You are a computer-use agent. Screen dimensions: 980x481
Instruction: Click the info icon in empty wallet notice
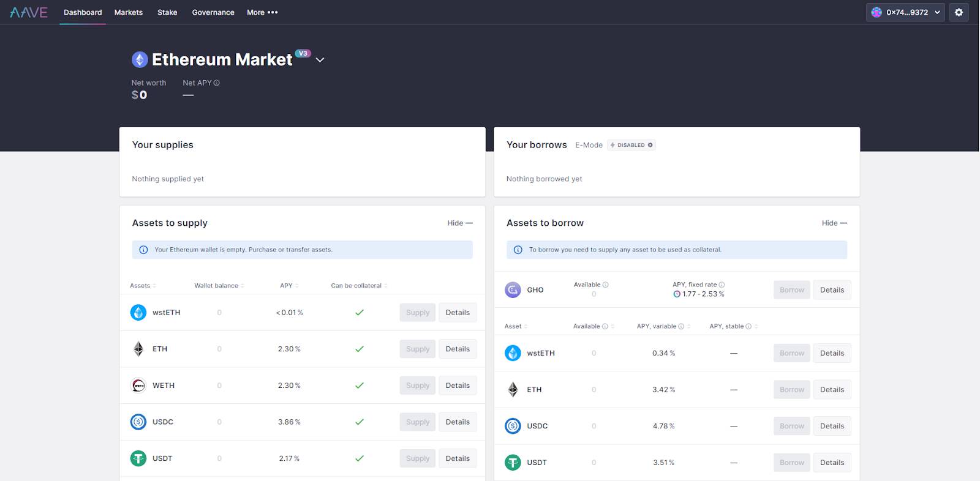[143, 250]
